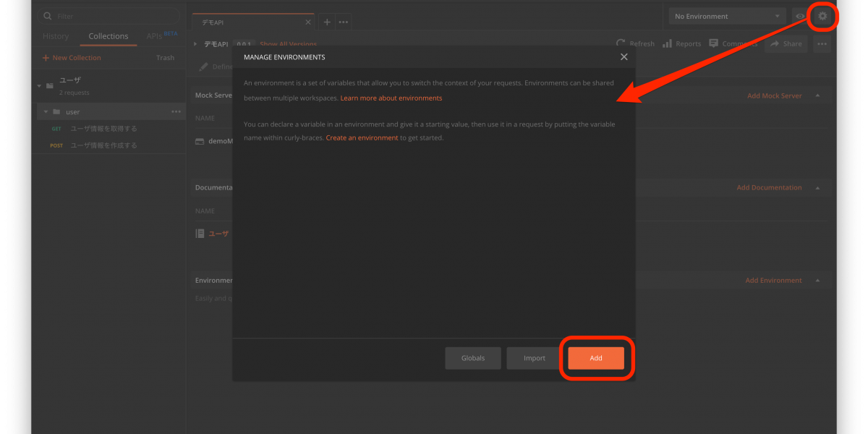Click Create an environment link
Image resolution: width=868 pixels, height=434 pixels.
(362, 137)
